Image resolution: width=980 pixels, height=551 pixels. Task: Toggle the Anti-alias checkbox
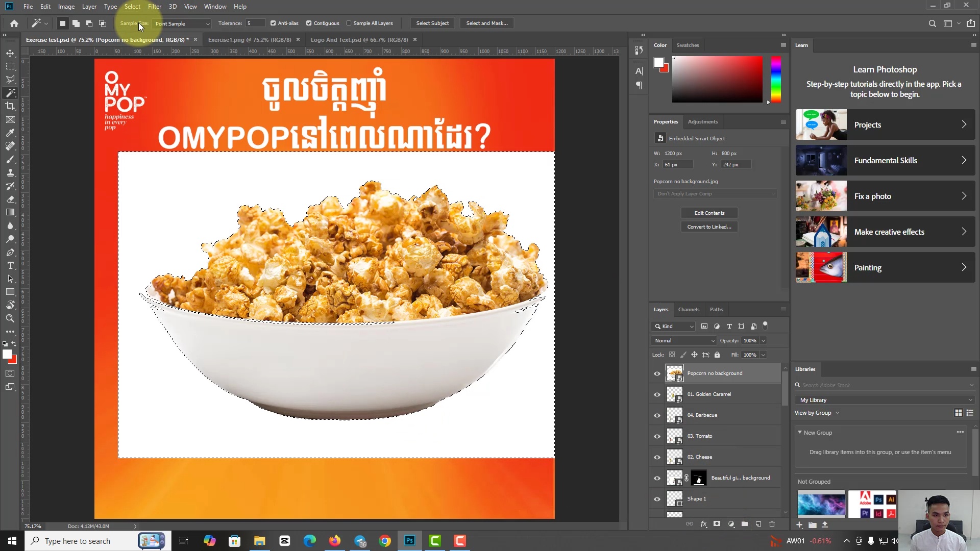pos(273,23)
